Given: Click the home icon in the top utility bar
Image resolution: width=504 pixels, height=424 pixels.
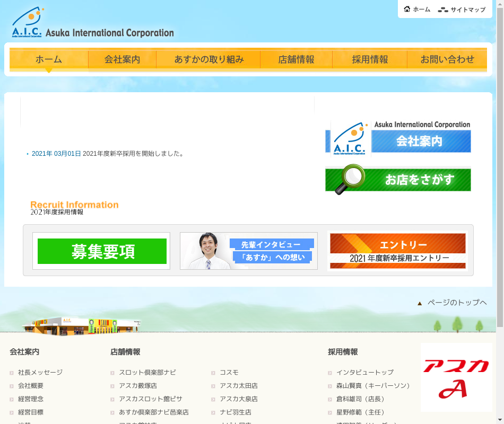Looking at the screenshot, I should coord(407,9).
